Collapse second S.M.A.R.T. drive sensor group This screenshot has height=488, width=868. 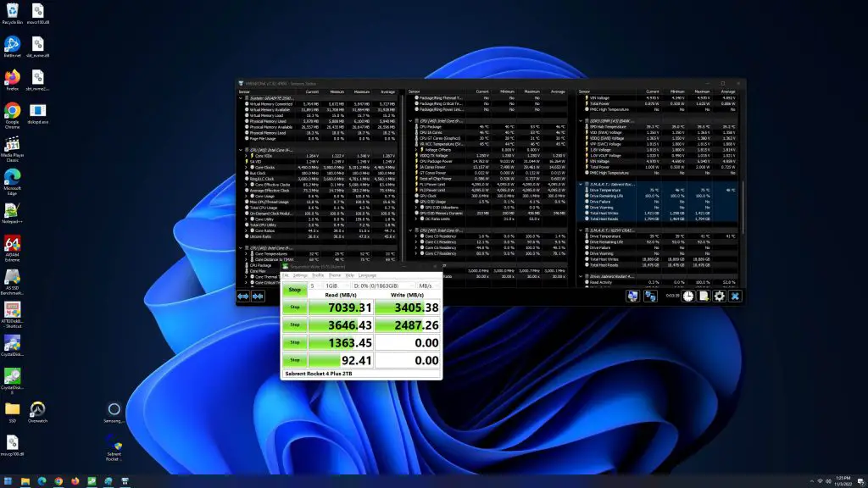[x=581, y=230]
